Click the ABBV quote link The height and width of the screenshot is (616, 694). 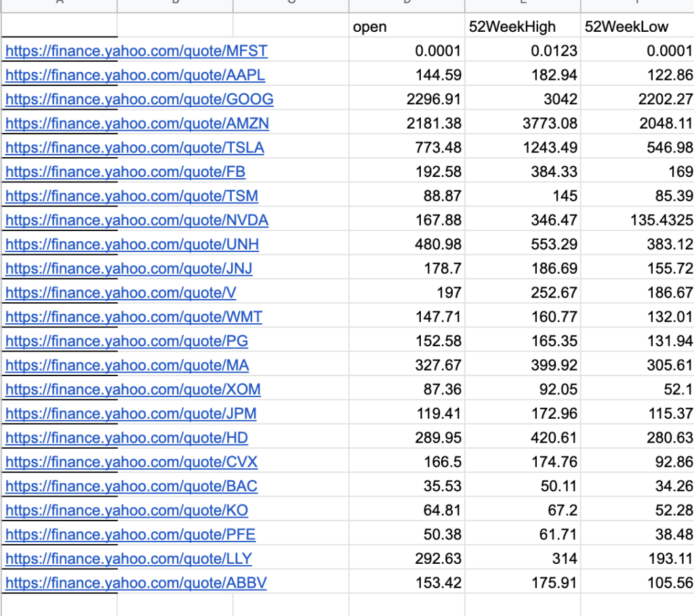[136, 583]
